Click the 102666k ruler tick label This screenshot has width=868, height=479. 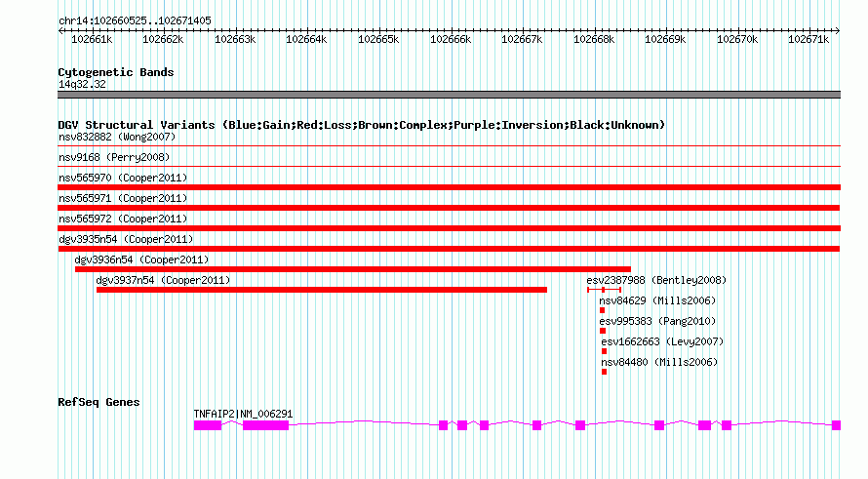pos(451,39)
